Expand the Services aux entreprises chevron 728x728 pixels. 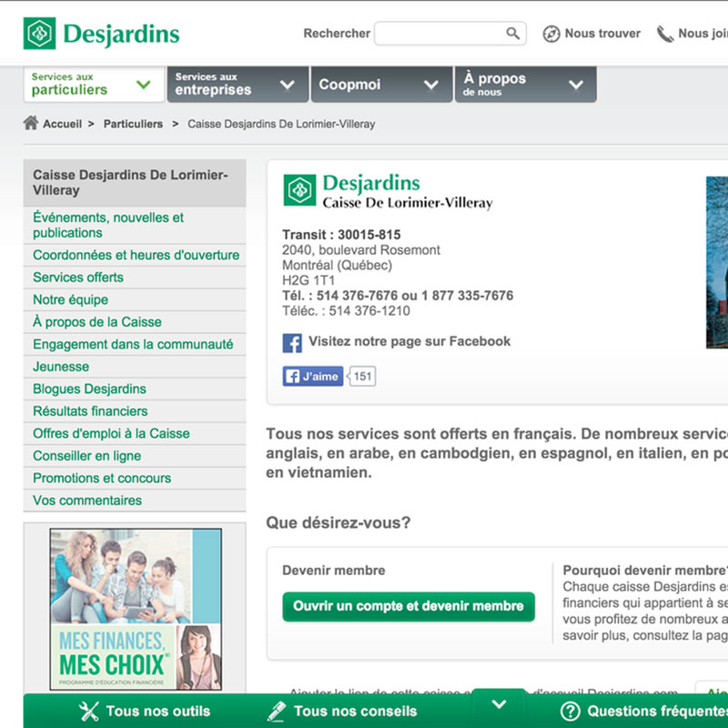point(288,85)
